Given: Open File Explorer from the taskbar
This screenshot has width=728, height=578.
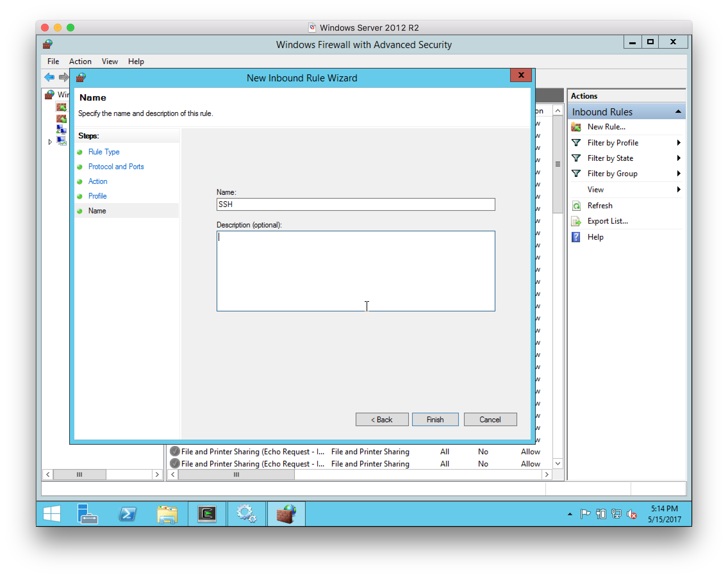Looking at the screenshot, I should pyautogui.click(x=167, y=514).
